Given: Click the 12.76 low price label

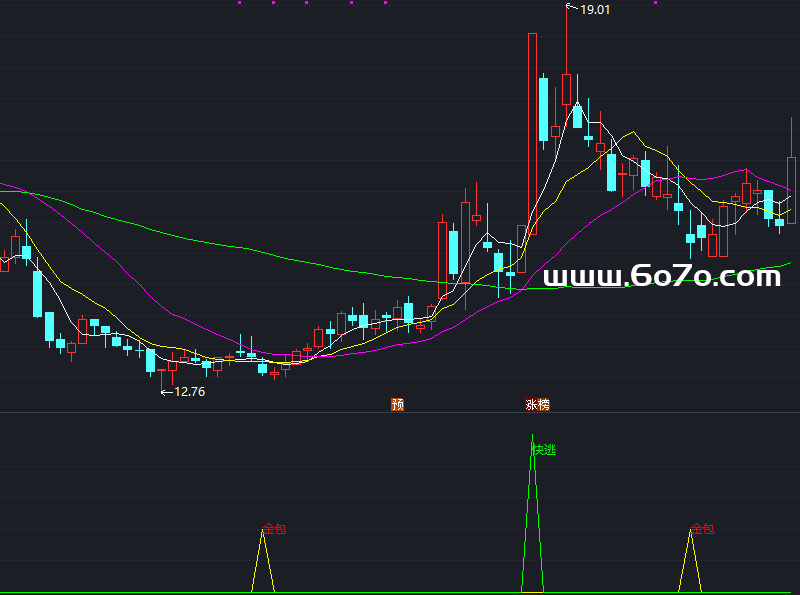Looking at the screenshot, I should coord(188,392).
